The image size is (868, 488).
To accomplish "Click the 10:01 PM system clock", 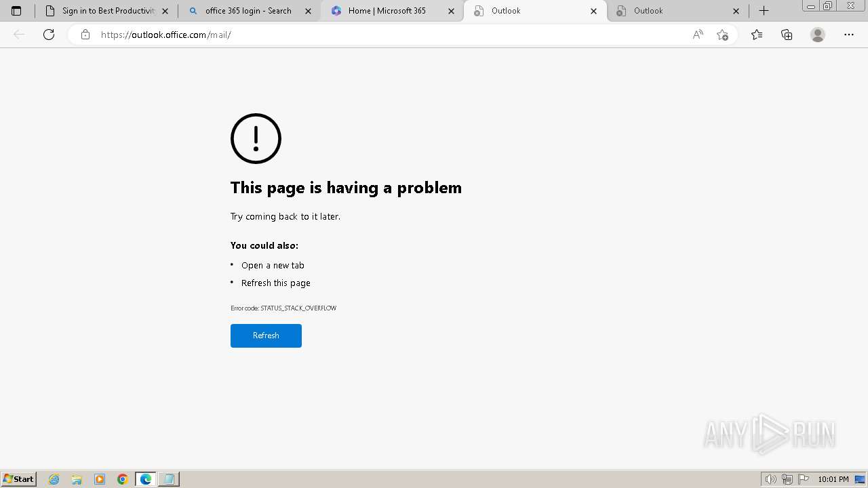I will coord(833,479).
